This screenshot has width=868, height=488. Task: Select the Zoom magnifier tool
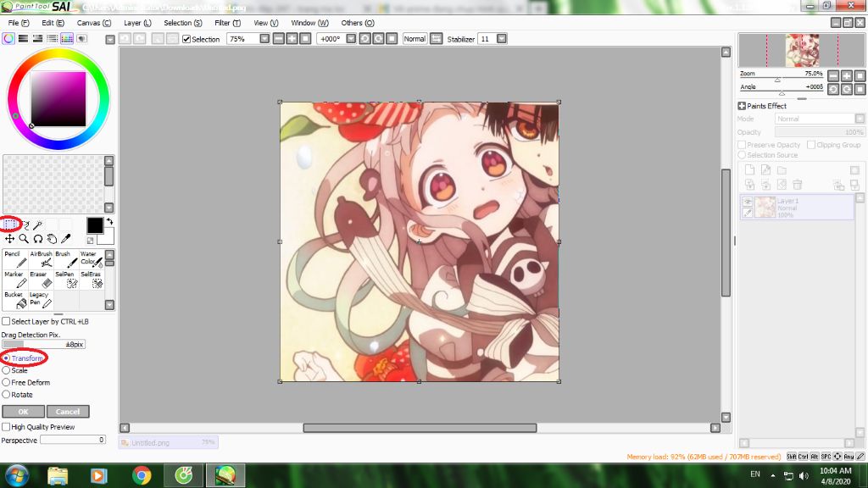click(x=24, y=238)
